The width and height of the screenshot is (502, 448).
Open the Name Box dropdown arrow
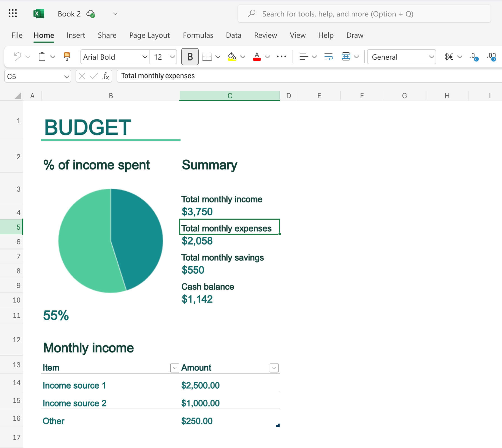pyautogui.click(x=66, y=77)
